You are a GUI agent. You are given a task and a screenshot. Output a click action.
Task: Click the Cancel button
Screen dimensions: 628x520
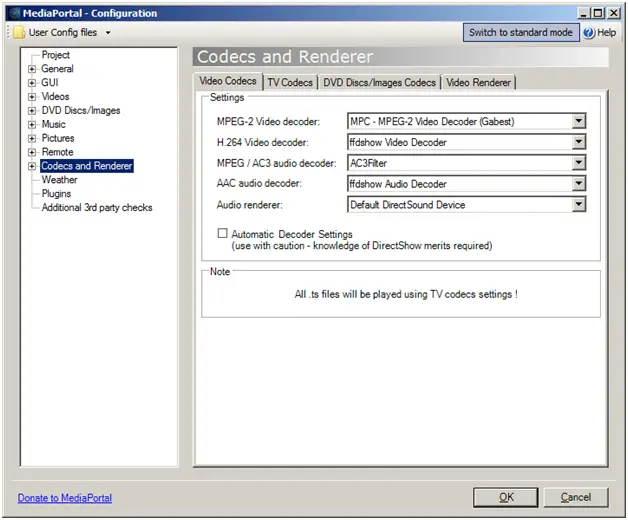pyautogui.click(x=575, y=497)
